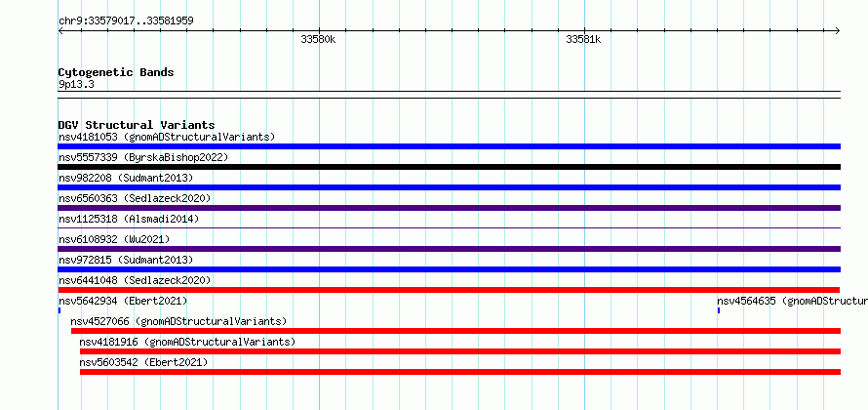Select the red bar under nsv4181916

point(460,351)
